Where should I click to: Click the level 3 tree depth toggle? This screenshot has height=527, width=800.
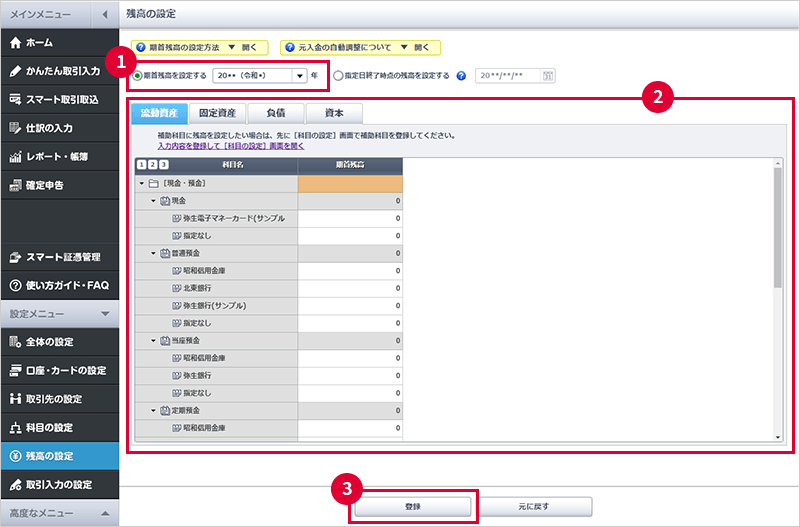click(x=164, y=165)
